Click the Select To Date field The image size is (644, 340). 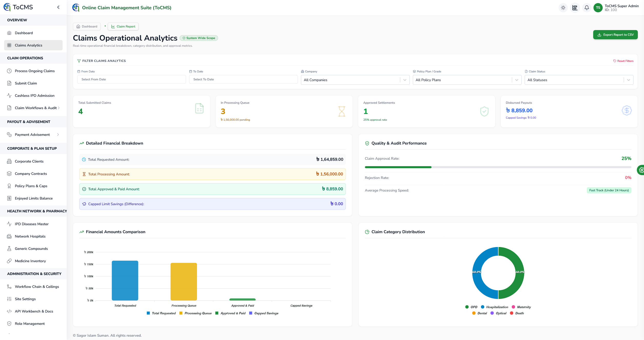(x=243, y=79)
